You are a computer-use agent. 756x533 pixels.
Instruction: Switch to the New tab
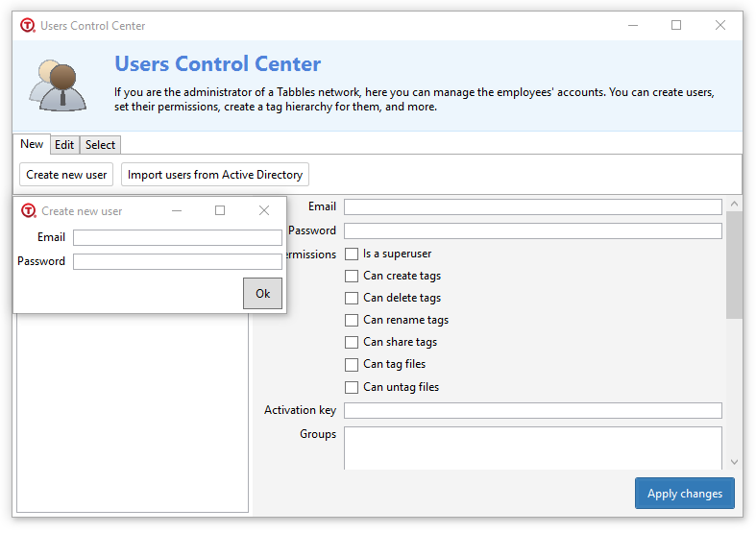tap(32, 144)
